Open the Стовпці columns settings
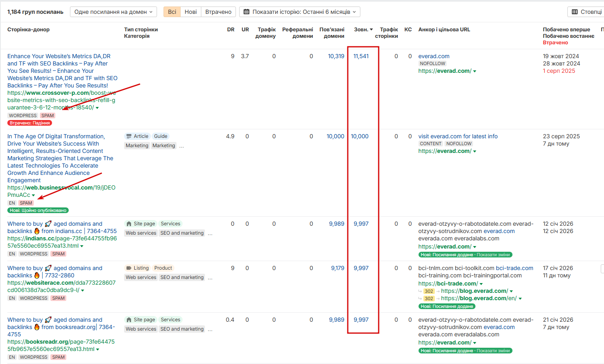The width and height of the screenshot is (604, 364). point(586,12)
